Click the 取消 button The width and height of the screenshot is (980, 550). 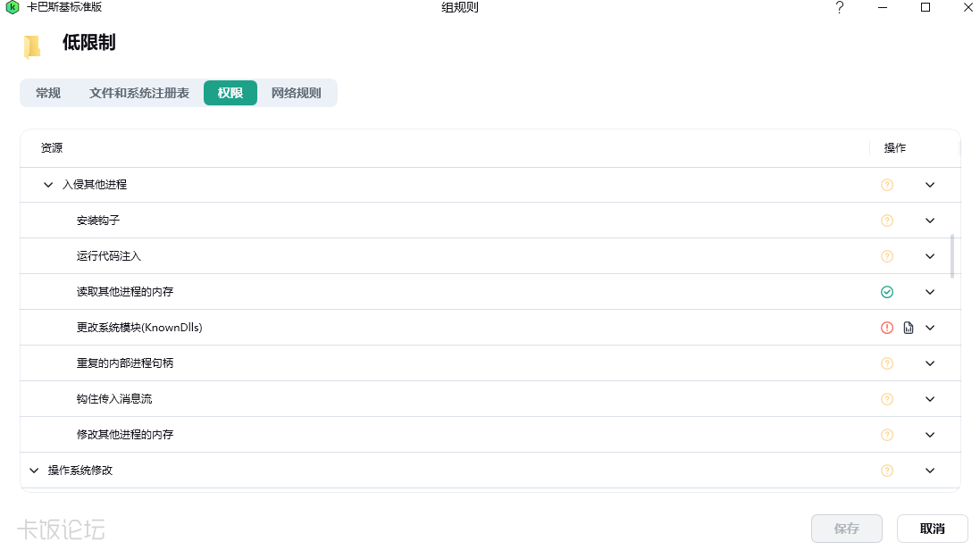coord(933,529)
